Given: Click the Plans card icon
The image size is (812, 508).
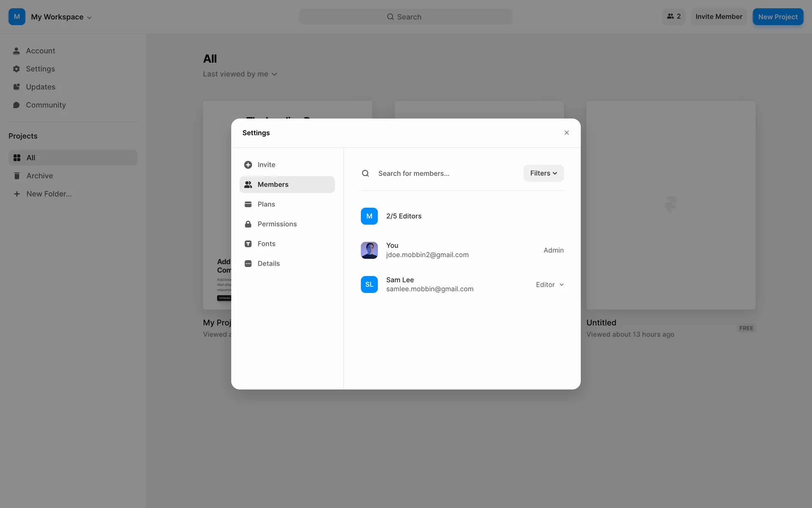Looking at the screenshot, I should (248, 204).
